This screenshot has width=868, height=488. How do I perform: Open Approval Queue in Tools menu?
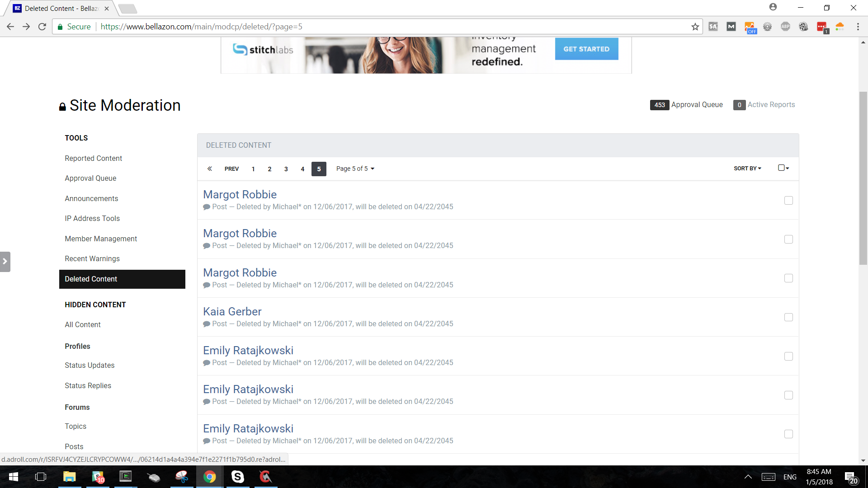90,178
